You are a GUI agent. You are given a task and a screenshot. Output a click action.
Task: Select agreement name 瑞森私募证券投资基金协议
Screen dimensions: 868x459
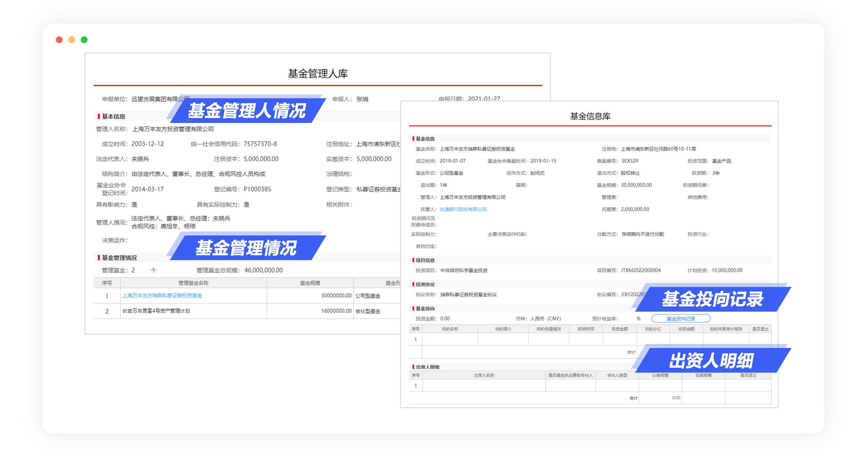pyautogui.click(x=469, y=294)
